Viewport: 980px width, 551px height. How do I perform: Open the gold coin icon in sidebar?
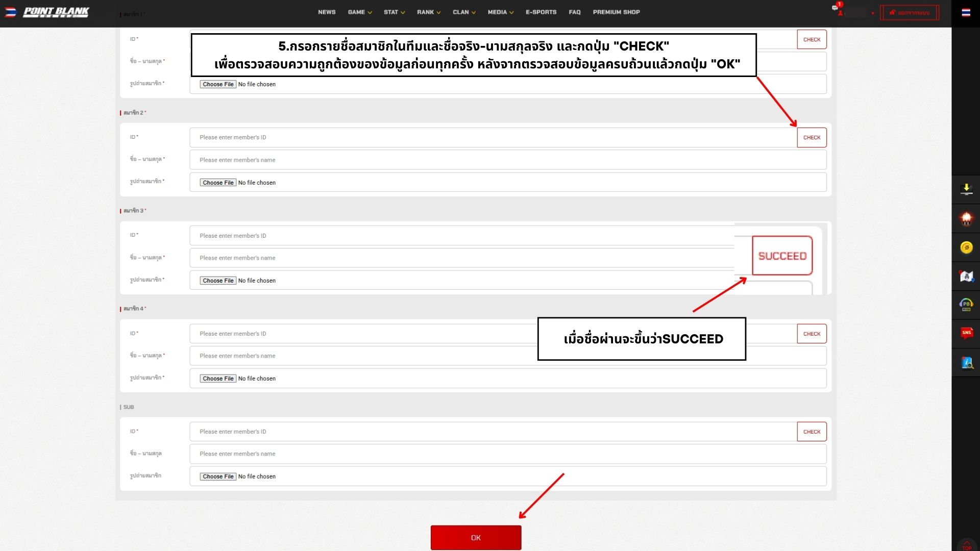click(966, 248)
